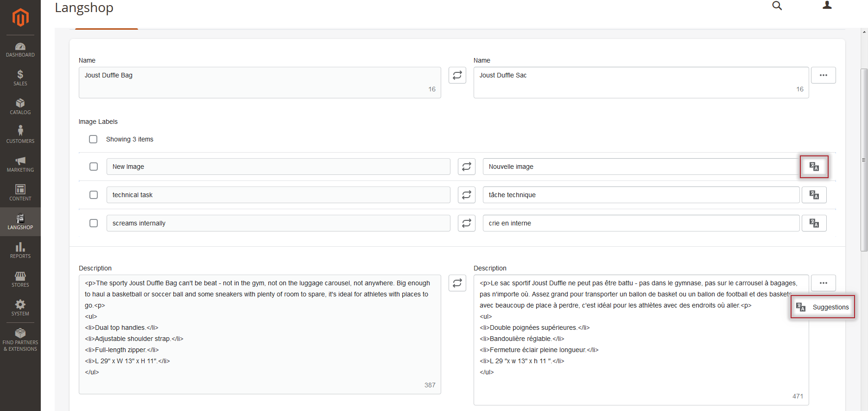Image resolution: width=868 pixels, height=411 pixels.
Task: Open more options button beside Description
Action: [824, 283]
